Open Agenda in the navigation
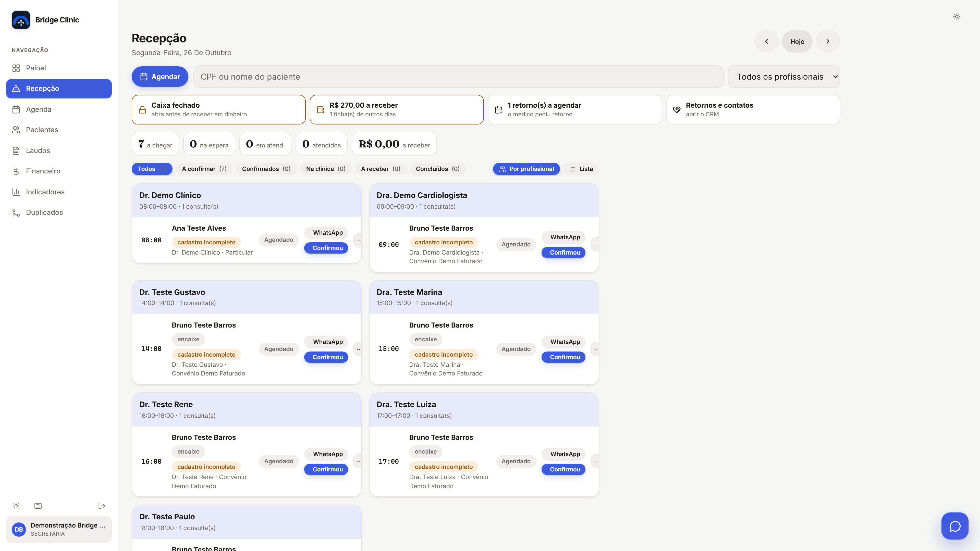This screenshot has height=551, width=980. 59,109
